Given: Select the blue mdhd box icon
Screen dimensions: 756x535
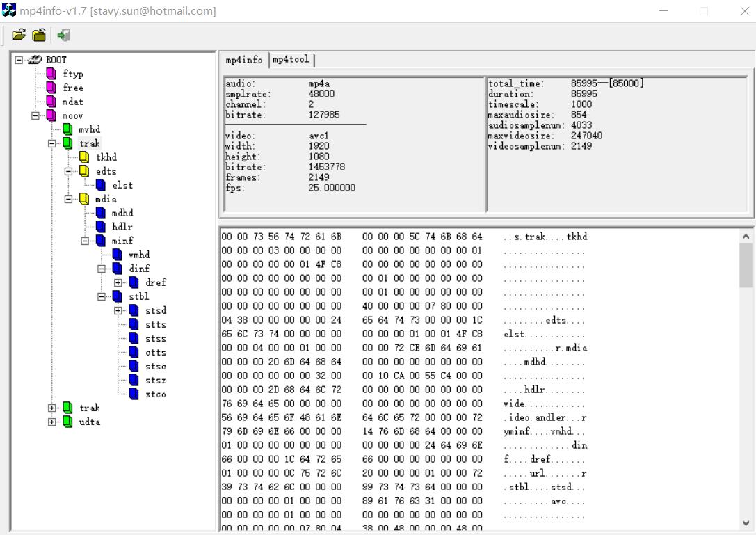Looking at the screenshot, I should click(x=101, y=213).
